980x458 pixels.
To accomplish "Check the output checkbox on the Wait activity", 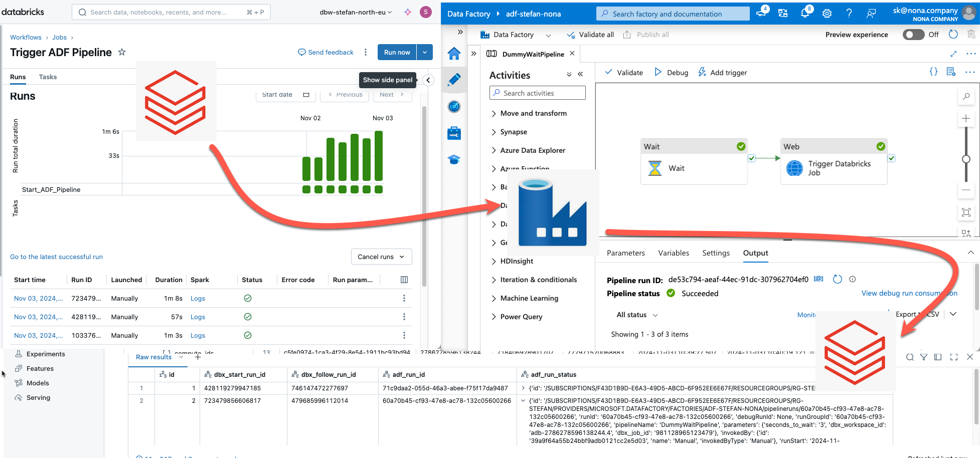I will (752, 158).
